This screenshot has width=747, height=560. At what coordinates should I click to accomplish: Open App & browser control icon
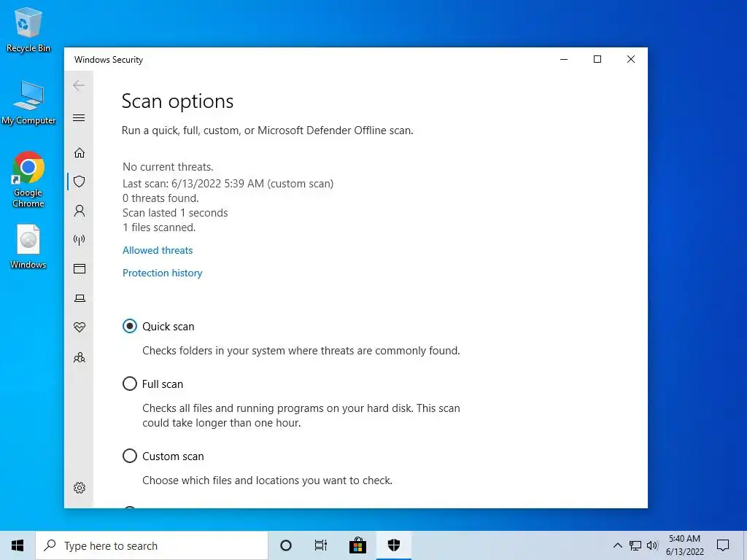80,269
